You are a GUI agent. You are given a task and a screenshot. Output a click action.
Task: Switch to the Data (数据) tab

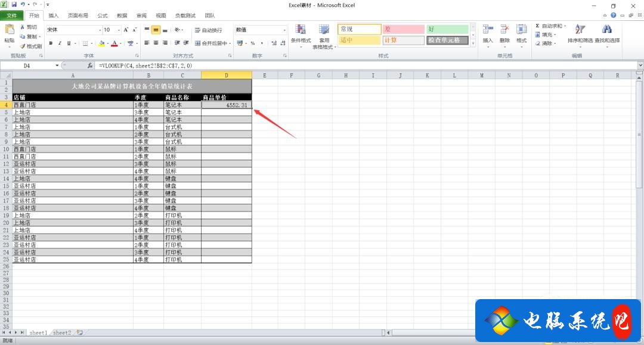(x=122, y=15)
